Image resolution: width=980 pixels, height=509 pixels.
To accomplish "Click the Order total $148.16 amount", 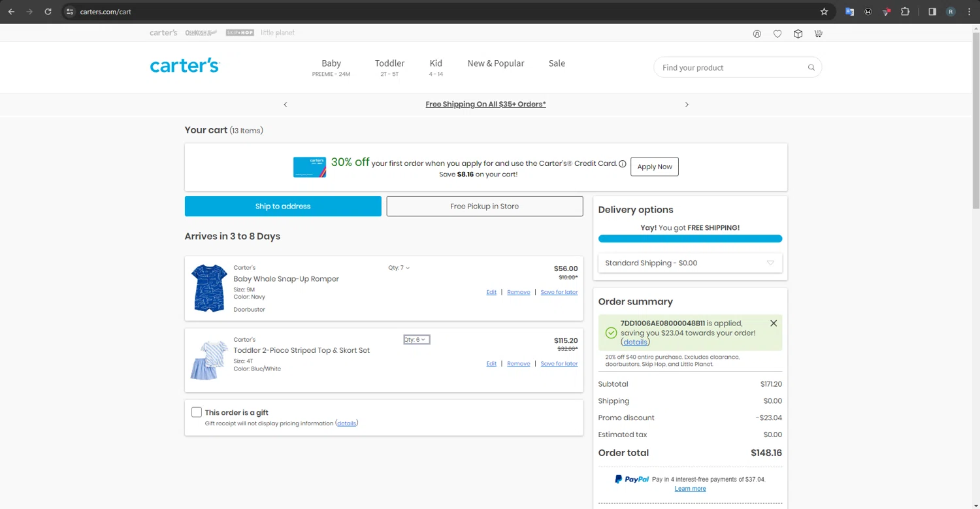I will 766,453.
